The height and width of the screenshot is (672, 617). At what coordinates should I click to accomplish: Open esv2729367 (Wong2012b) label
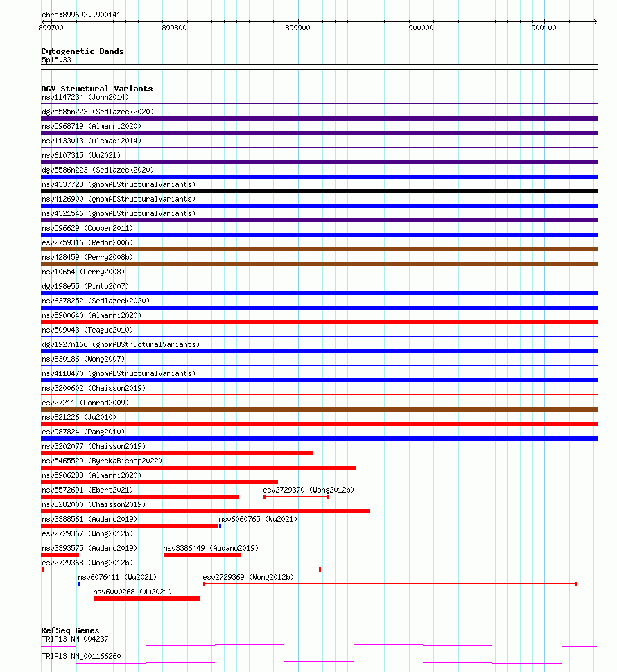[x=87, y=534]
